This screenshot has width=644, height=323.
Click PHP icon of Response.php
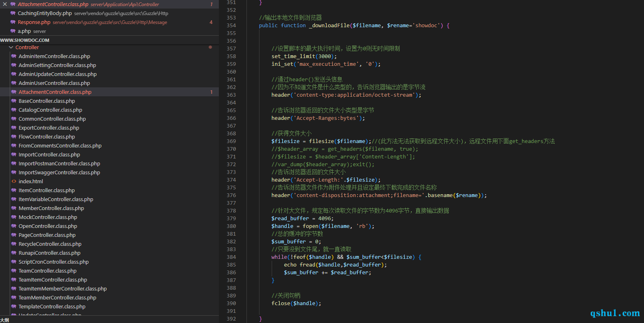coord(13,22)
